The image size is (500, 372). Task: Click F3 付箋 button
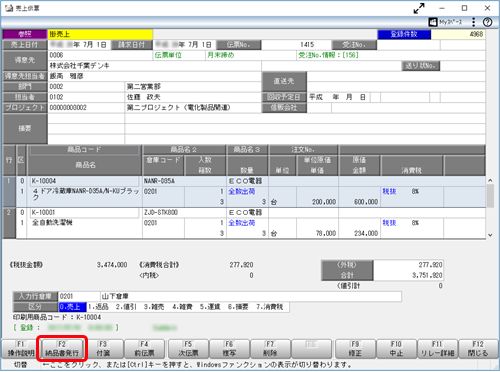[x=103, y=349]
